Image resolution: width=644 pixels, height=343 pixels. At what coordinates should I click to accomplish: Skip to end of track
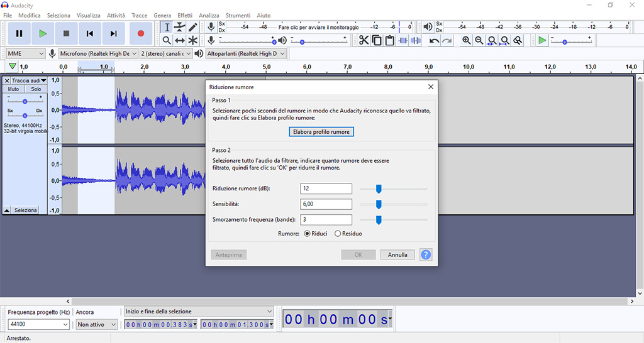(113, 34)
